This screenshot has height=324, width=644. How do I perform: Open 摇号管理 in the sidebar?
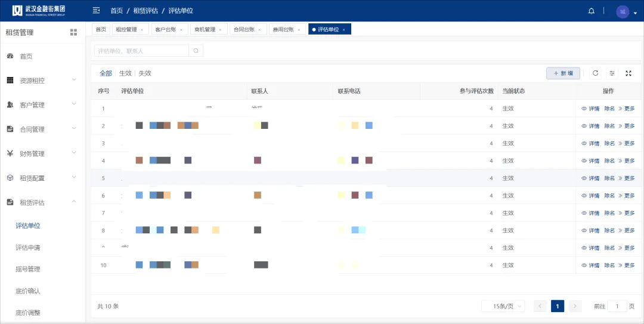click(28, 269)
